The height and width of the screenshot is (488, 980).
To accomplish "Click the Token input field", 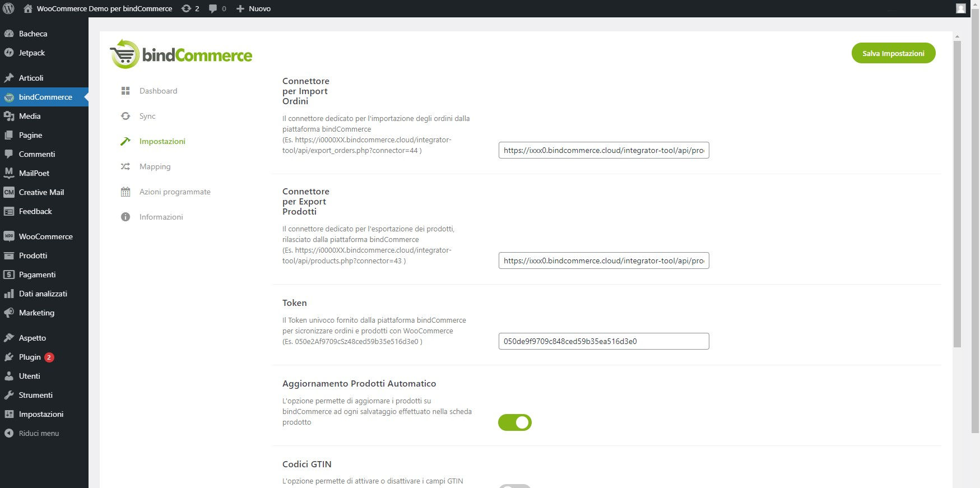I will point(603,341).
